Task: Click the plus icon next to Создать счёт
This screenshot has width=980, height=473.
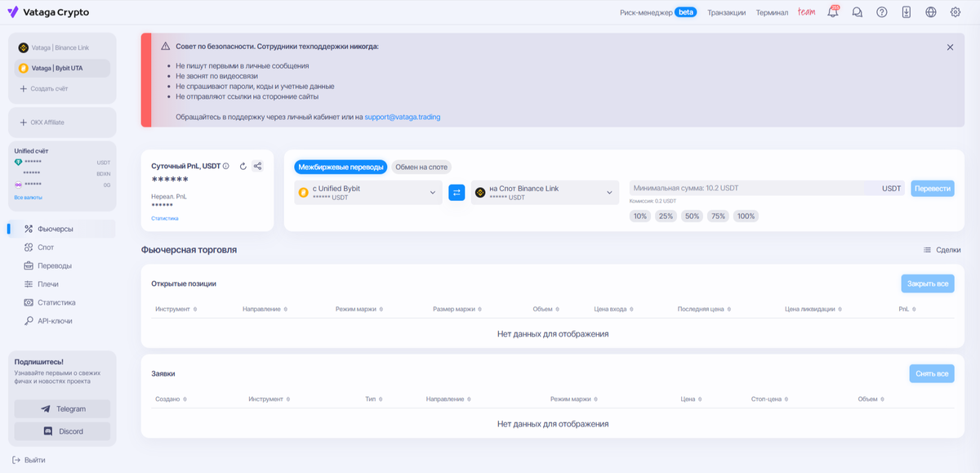Action: [x=23, y=87]
